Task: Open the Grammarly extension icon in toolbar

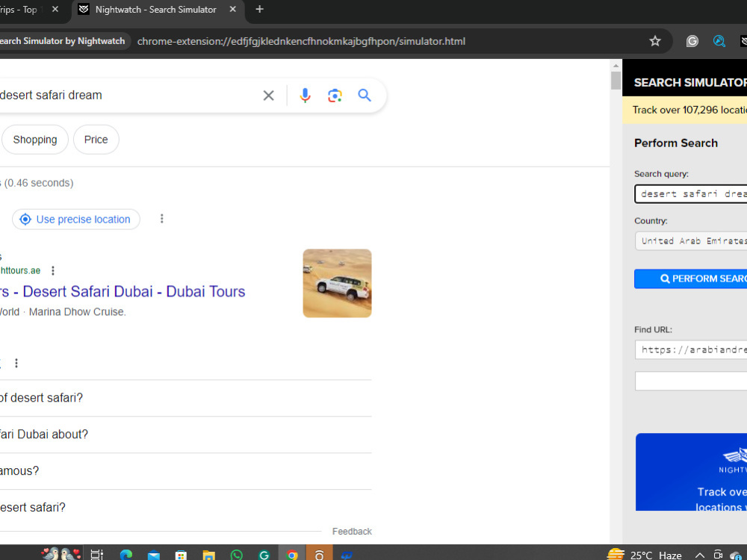Action: (x=692, y=41)
